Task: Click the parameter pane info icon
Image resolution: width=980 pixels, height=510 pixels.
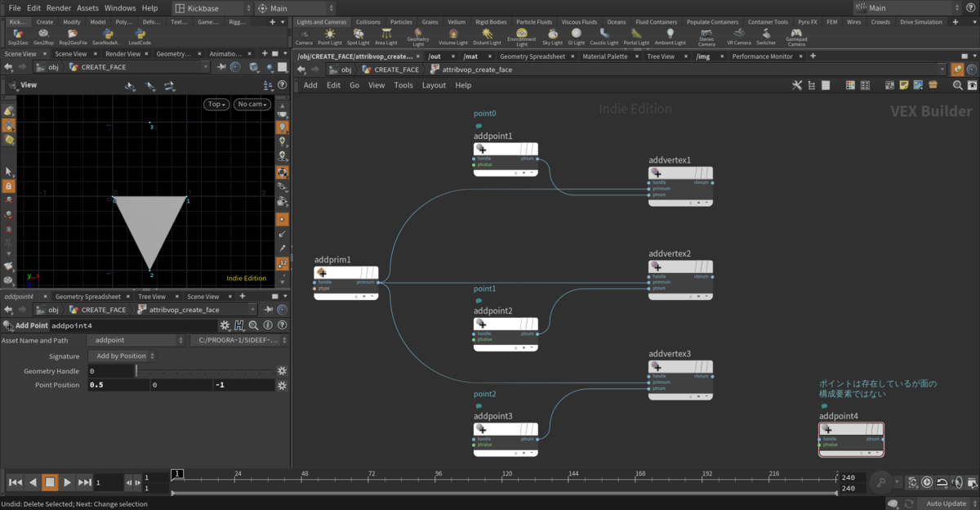Action: tap(268, 325)
